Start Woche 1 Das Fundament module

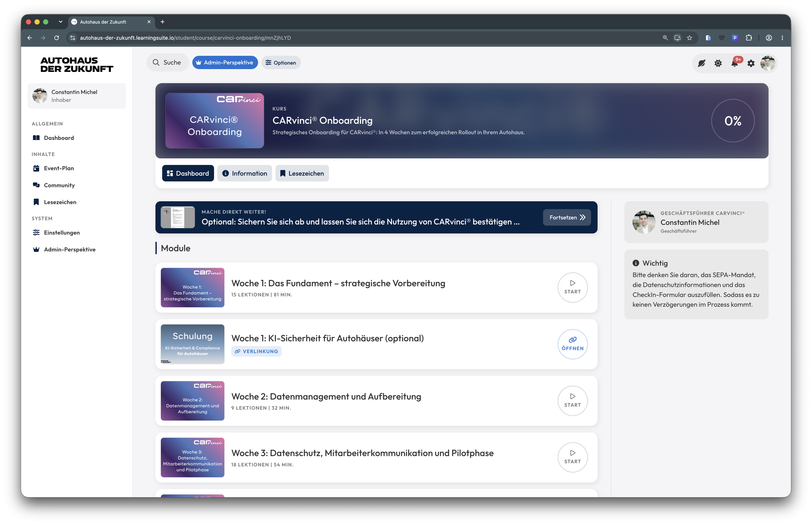(x=572, y=287)
